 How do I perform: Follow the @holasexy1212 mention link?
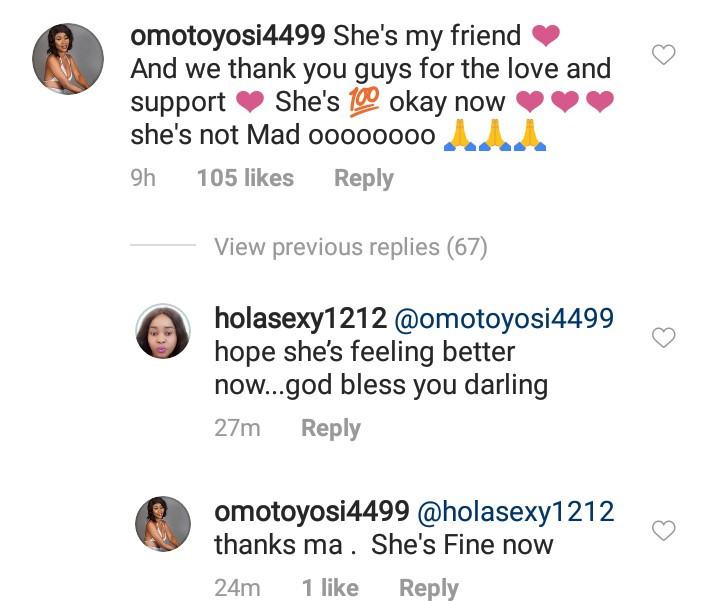point(515,511)
